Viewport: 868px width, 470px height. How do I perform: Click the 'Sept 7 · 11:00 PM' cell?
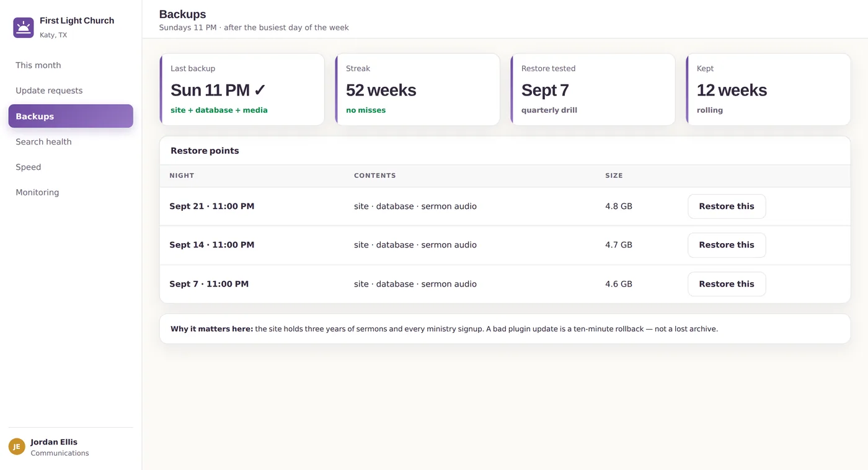coord(209,284)
